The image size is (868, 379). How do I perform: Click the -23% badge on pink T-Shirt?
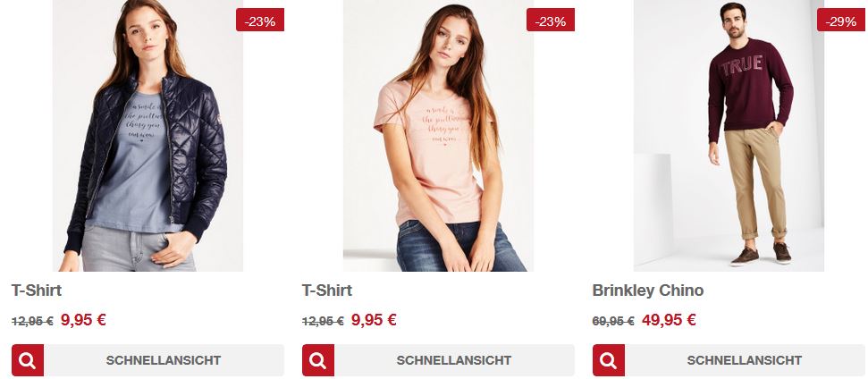(551, 20)
